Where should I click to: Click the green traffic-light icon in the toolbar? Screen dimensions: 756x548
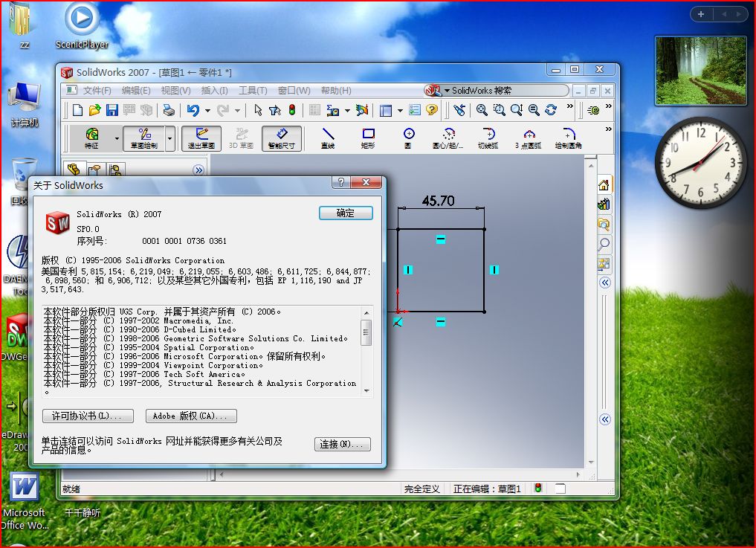pyautogui.click(x=292, y=109)
